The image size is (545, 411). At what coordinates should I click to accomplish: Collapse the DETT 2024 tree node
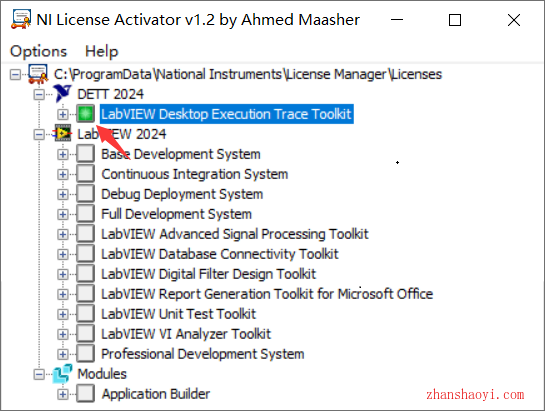[39, 94]
